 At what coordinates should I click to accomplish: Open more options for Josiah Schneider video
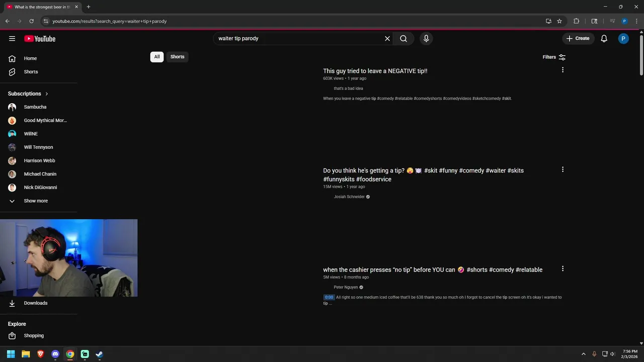coord(562,169)
